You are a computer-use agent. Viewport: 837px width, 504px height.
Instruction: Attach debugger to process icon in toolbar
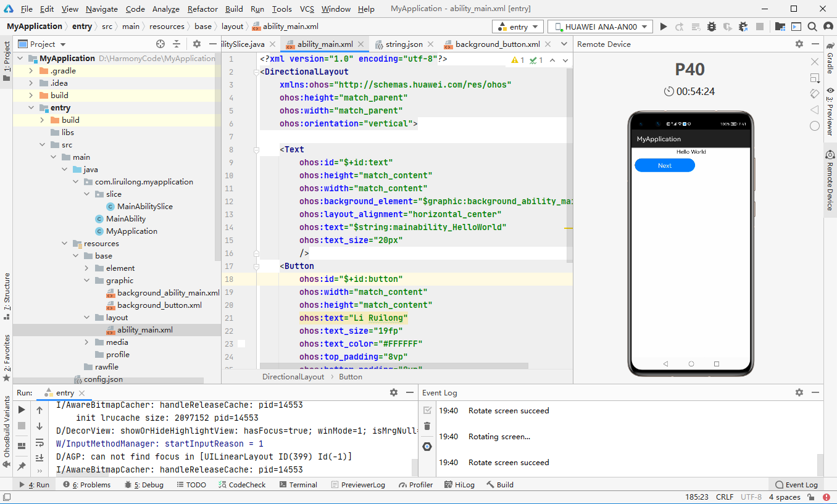(743, 27)
